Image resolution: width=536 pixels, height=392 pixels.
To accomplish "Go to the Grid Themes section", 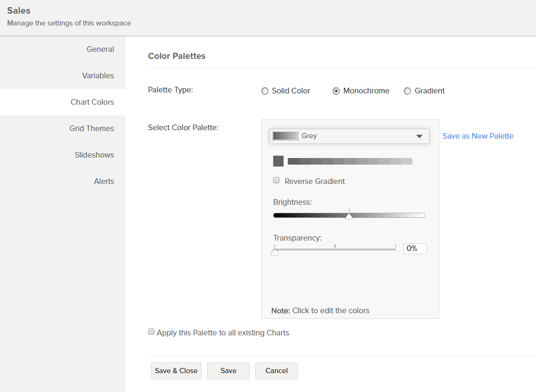I will click(x=92, y=128).
